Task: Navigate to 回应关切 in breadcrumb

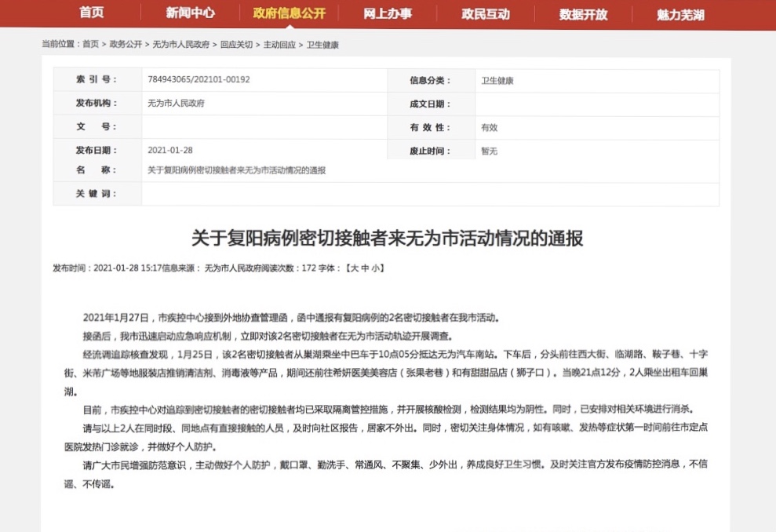Action: coord(236,45)
